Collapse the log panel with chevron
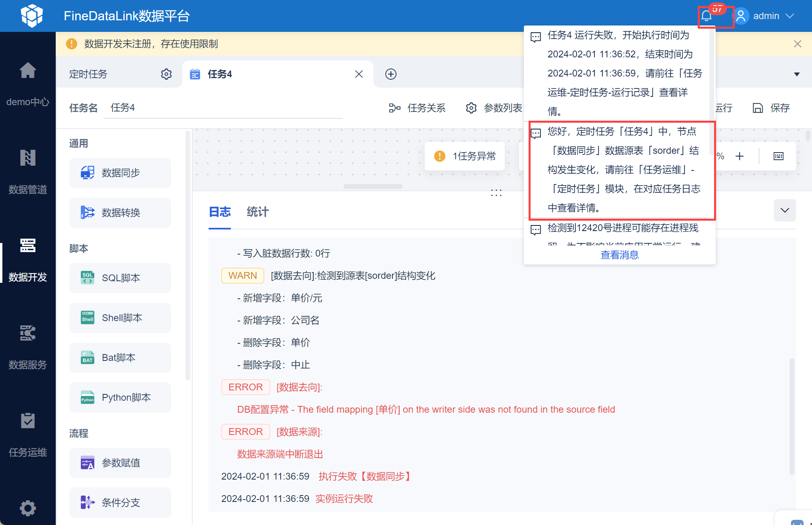Viewport: 812px width, 525px height. point(785,210)
